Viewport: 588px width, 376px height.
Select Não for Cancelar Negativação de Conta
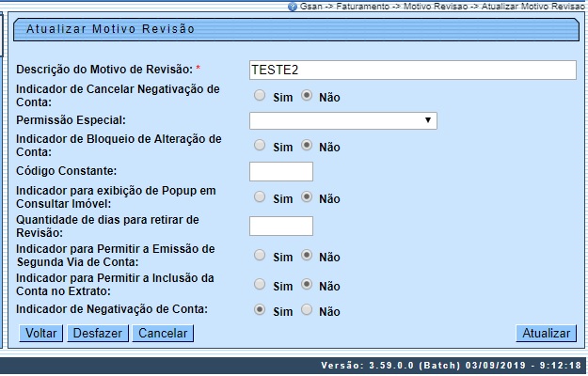[307, 95]
